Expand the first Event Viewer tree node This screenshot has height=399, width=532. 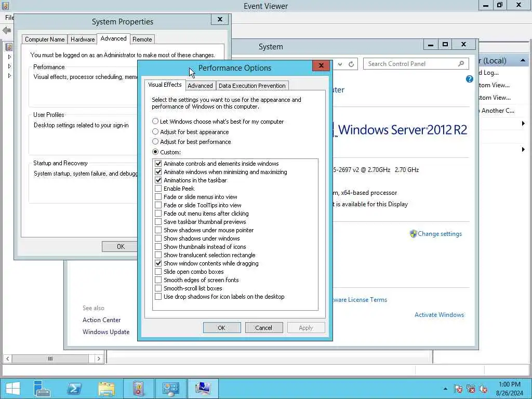9,57
